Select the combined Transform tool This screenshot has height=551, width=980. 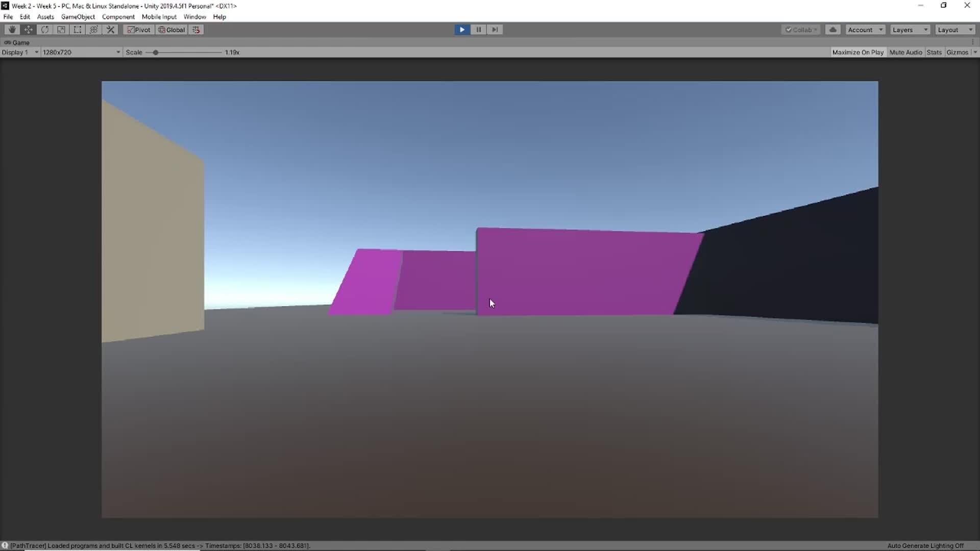point(93,30)
